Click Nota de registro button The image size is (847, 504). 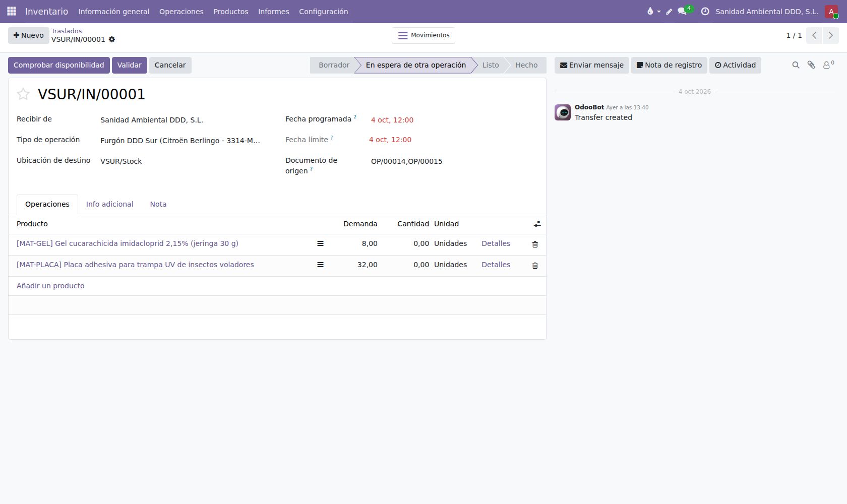[x=669, y=65]
